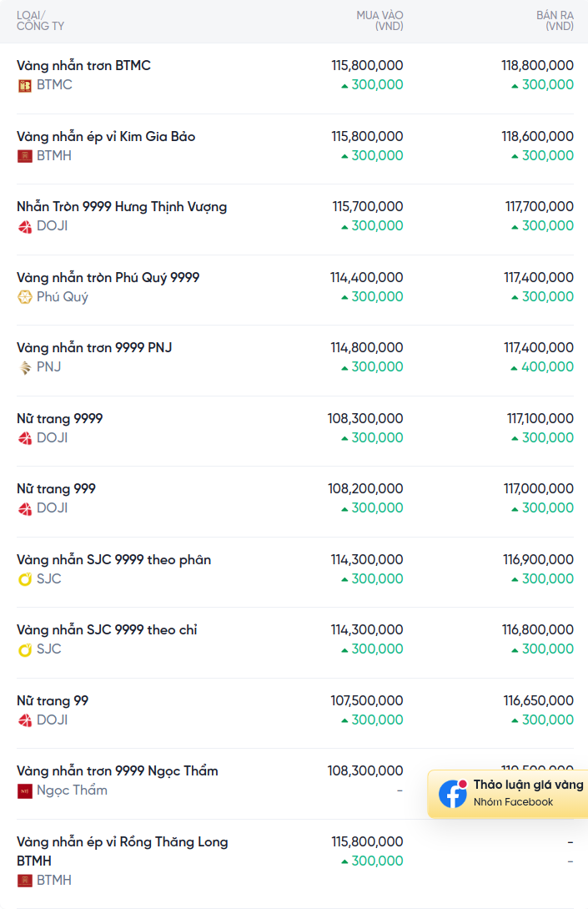588x909 pixels.
Task: Select Vàng nhẫn SJC 9999 theo chỉ
Action: [x=107, y=630]
